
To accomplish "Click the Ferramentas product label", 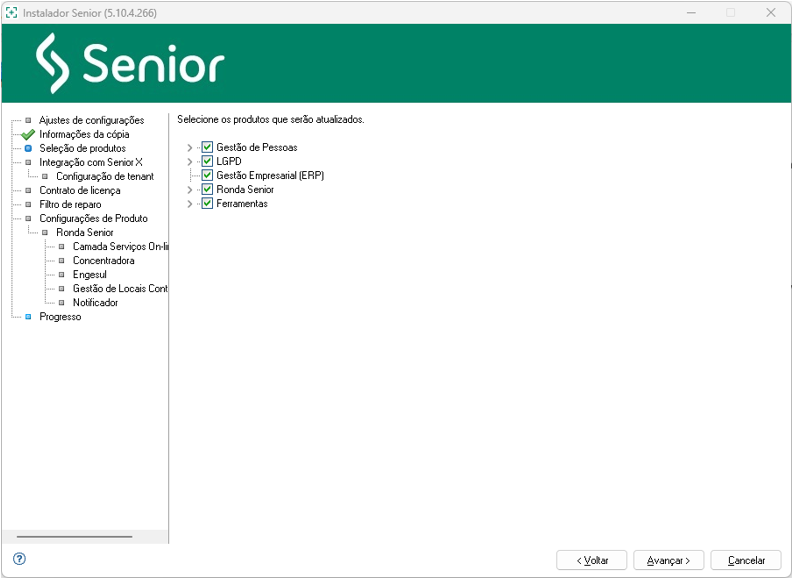I will [242, 204].
